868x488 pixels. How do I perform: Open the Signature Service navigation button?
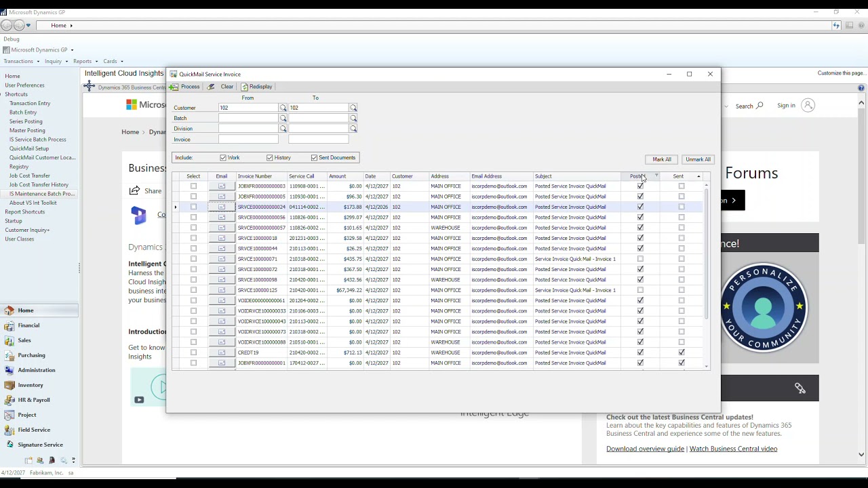[39, 445]
